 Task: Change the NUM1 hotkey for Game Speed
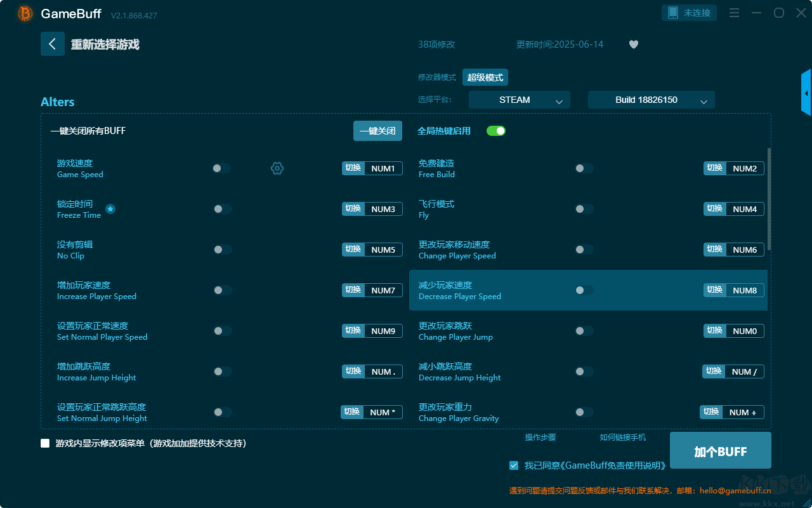(x=383, y=168)
